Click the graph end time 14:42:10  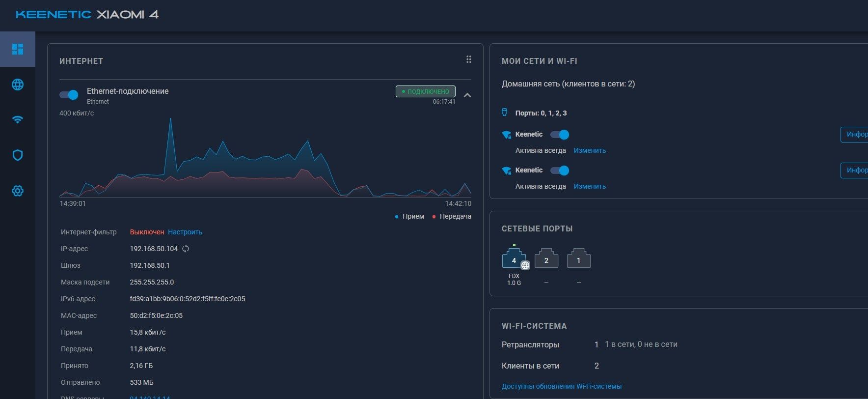point(458,203)
